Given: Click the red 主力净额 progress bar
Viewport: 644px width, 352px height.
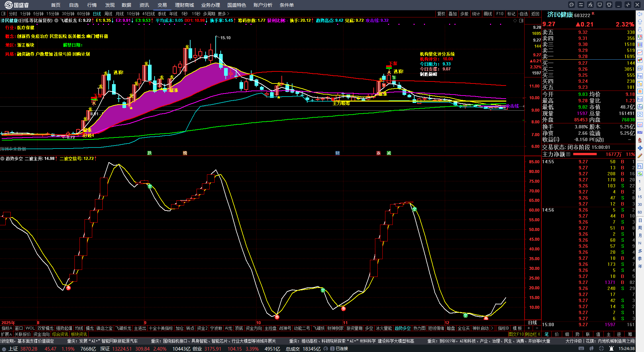Looking at the screenshot, I should (x=585, y=154).
